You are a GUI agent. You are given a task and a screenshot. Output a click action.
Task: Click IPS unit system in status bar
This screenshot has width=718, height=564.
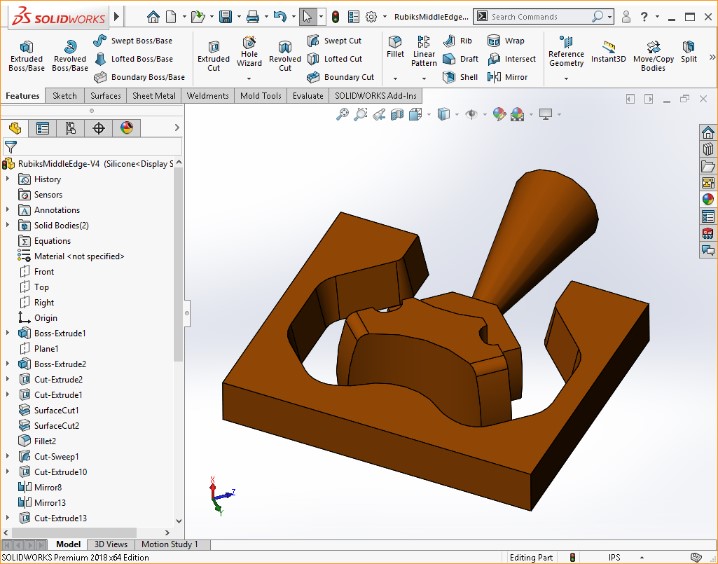pos(614,557)
